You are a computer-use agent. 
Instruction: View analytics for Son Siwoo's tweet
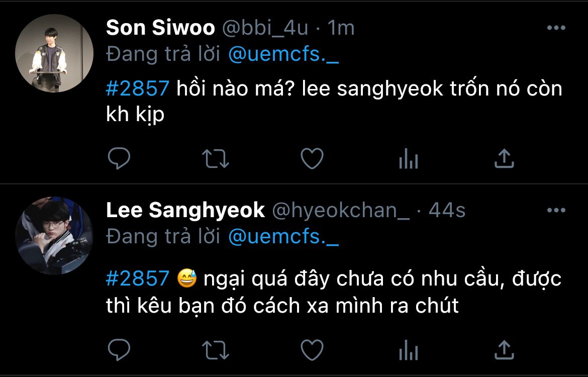point(408,160)
